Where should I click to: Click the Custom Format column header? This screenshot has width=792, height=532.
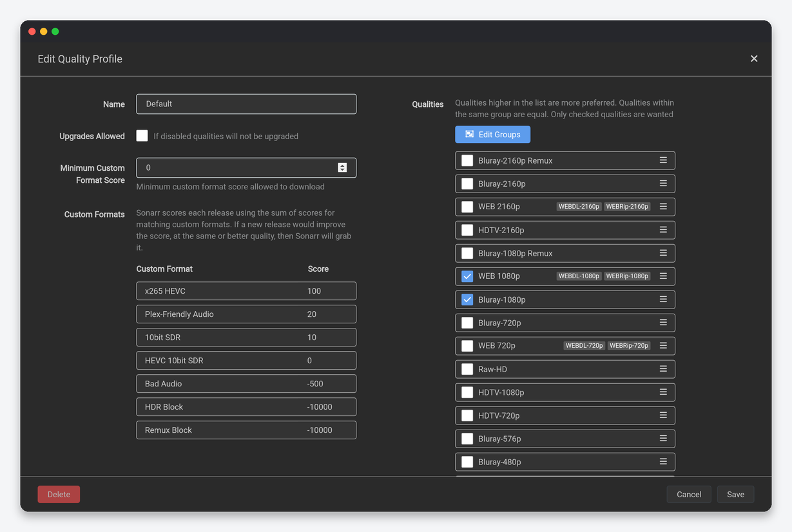164,269
